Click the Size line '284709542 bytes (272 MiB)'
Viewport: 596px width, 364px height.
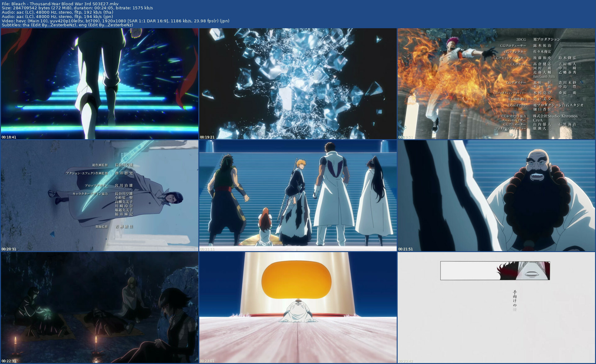click(42, 8)
